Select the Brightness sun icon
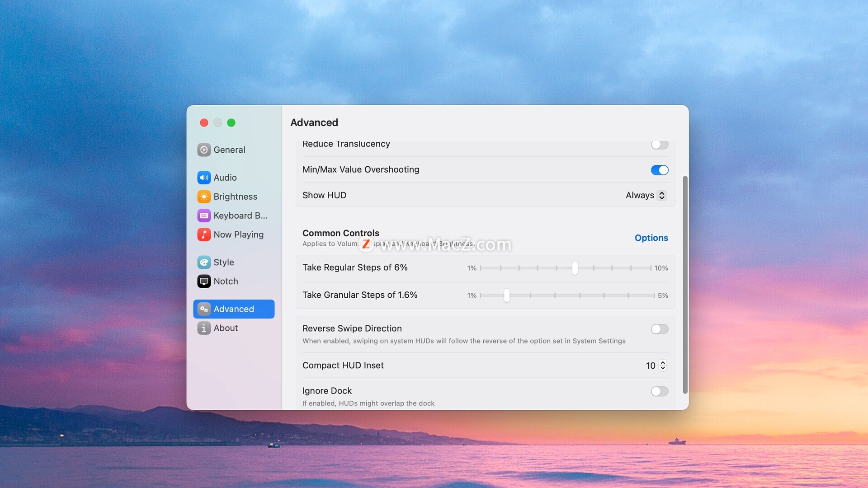Image resolution: width=868 pixels, height=488 pixels. 204,197
